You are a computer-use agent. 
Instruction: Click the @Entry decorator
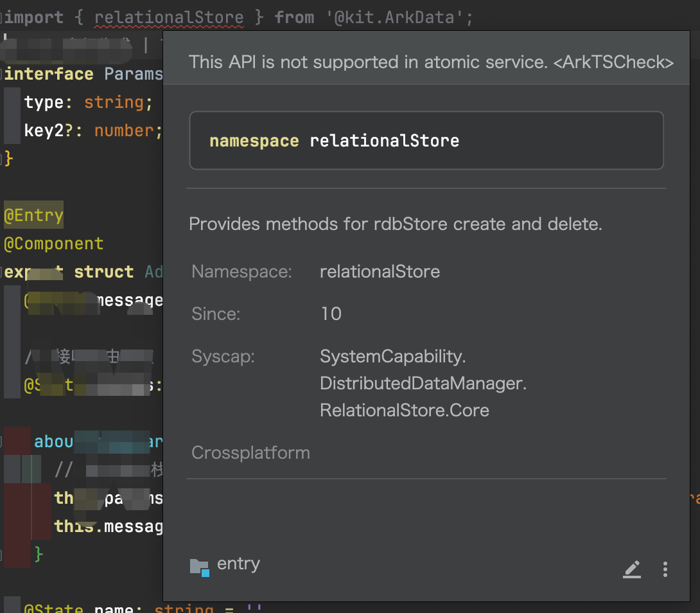pos(33,216)
